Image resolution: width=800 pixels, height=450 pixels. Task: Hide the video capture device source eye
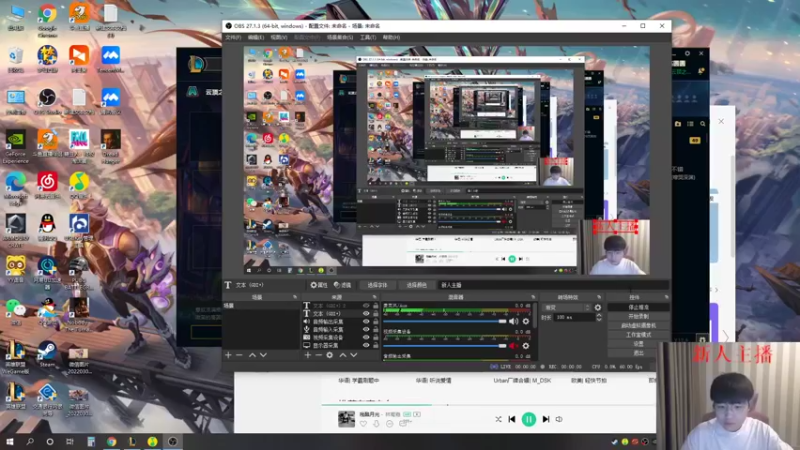pos(366,338)
